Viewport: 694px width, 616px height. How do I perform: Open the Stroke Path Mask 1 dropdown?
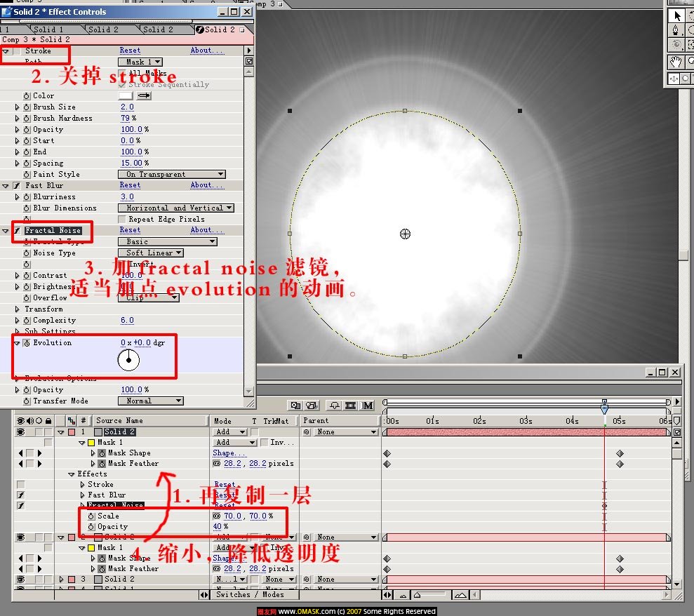(x=140, y=62)
